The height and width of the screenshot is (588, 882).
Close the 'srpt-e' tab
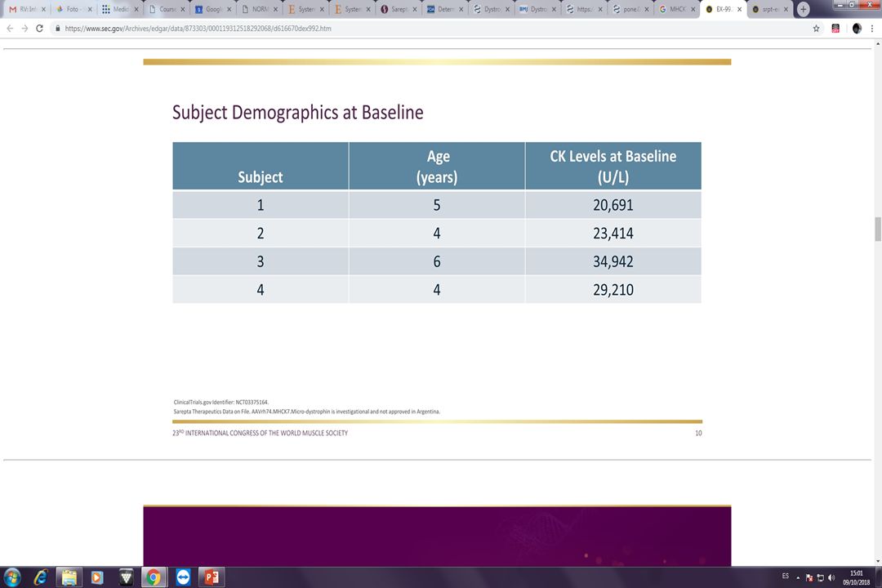(x=786, y=9)
